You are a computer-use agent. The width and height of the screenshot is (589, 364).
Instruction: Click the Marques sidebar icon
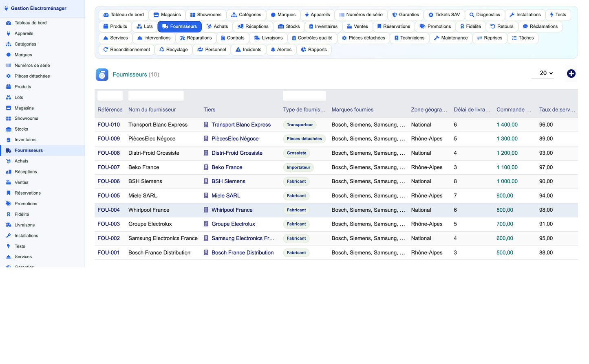[x=8, y=55]
